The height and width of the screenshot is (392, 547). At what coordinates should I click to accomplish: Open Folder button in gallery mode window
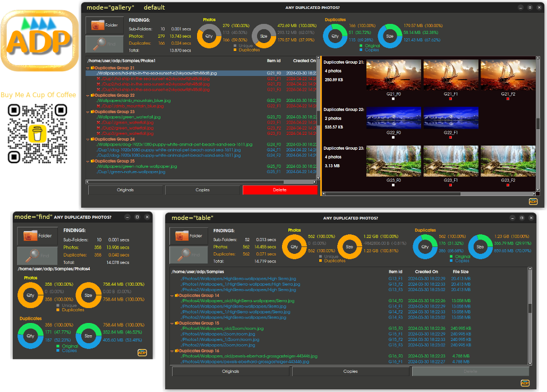[x=105, y=25]
